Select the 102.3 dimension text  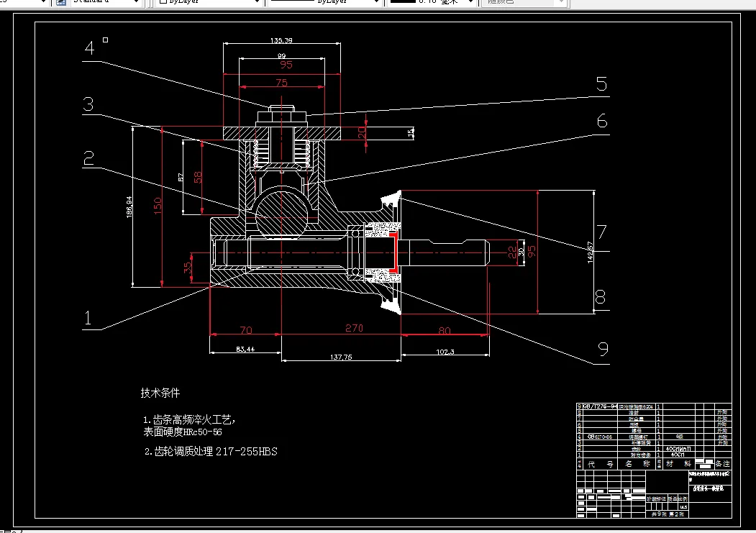[445, 352]
